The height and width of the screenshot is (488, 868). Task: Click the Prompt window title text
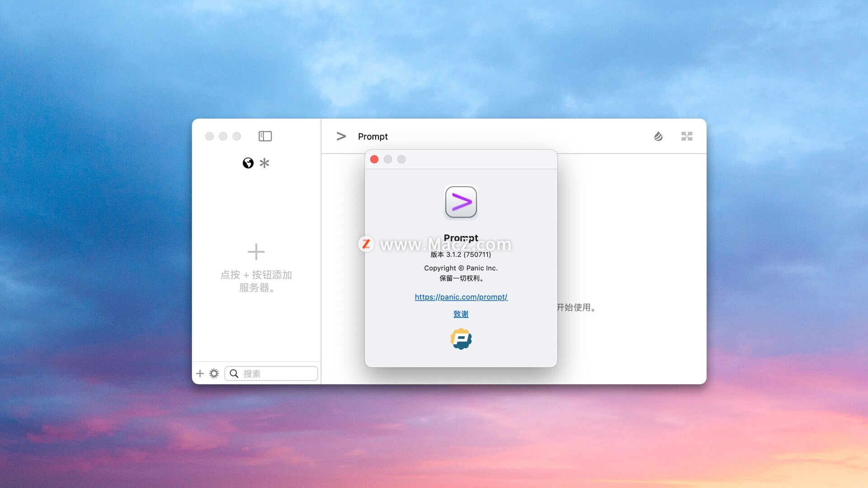click(x=373, y=136)
